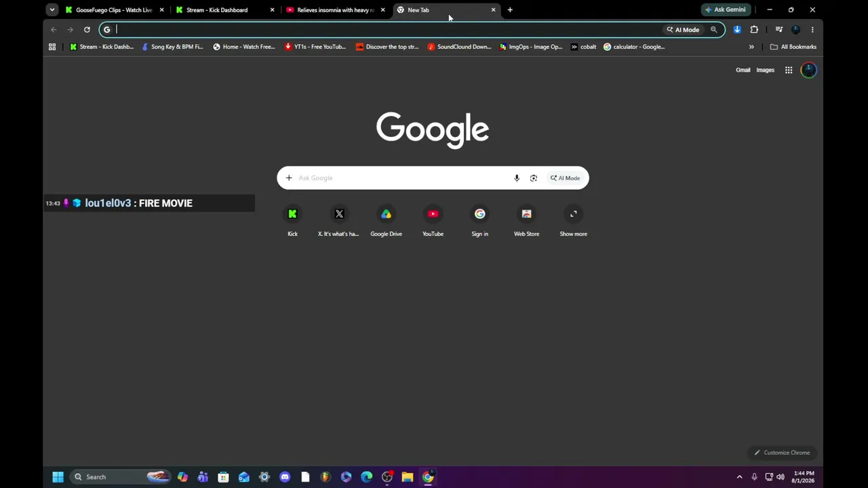Start a voice search with the microphone

517,178
